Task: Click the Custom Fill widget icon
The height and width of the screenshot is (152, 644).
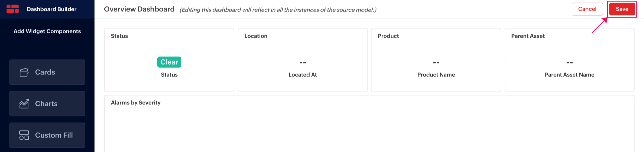Action: pyautogui.click(x=24, y=135)
